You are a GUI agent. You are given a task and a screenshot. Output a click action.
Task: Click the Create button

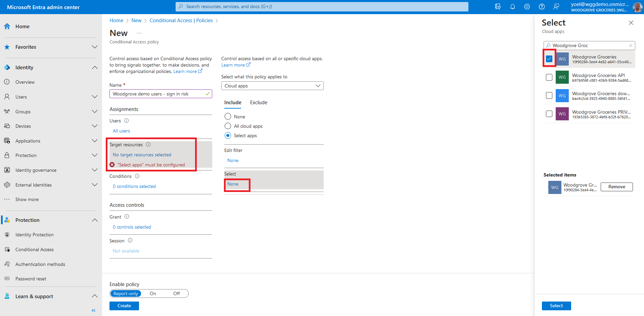coord(124,306)
